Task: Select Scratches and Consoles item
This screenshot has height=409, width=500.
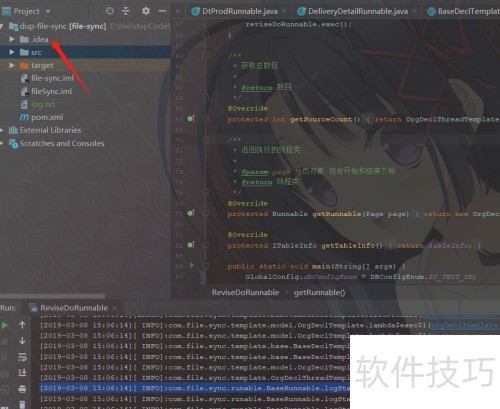Action: (x=62, y=143)
